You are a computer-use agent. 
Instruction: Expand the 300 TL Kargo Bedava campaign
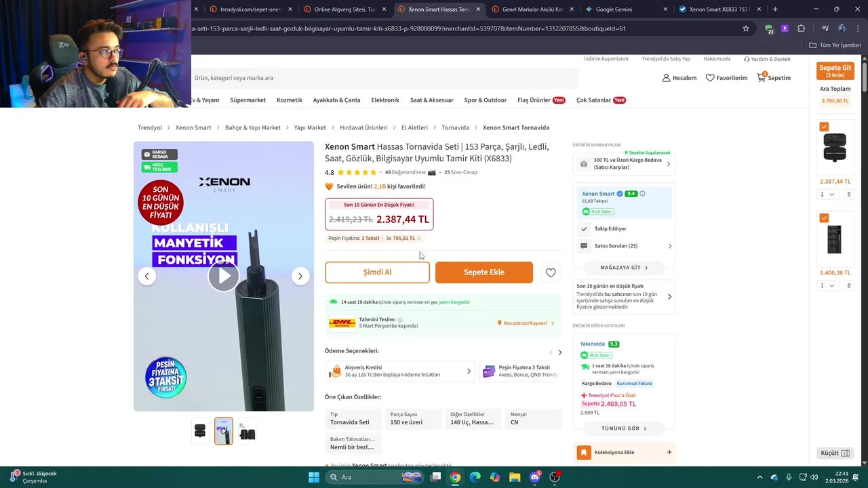pyautogui.click(x=624, y=163)
